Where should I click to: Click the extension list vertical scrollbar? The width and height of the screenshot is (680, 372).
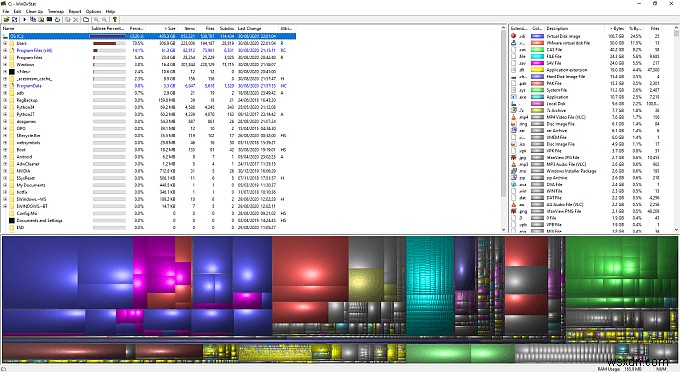pos(676,129)
